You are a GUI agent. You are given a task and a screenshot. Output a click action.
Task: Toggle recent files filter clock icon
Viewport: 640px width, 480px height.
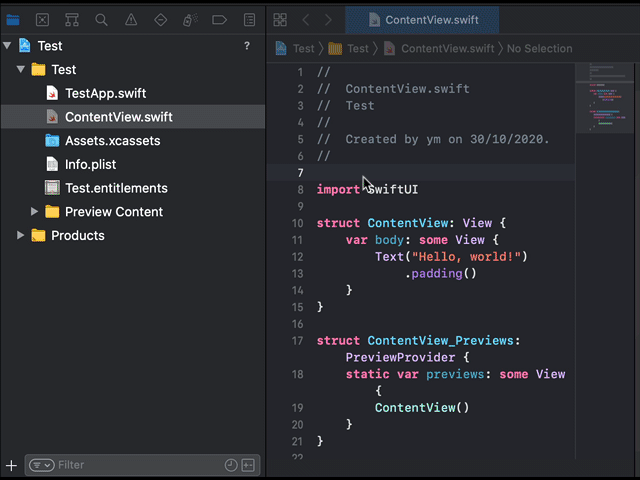click(x=231, y=465)
